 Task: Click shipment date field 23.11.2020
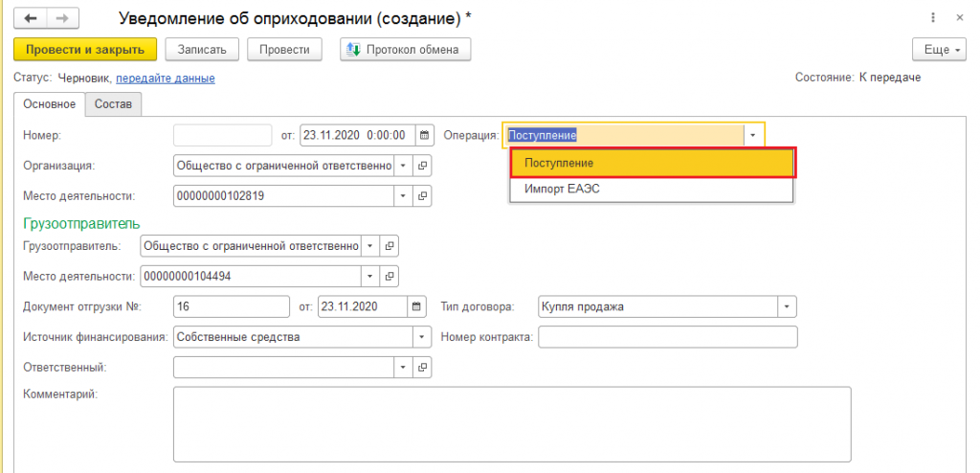pyautogui.click(x=363, y=307)
